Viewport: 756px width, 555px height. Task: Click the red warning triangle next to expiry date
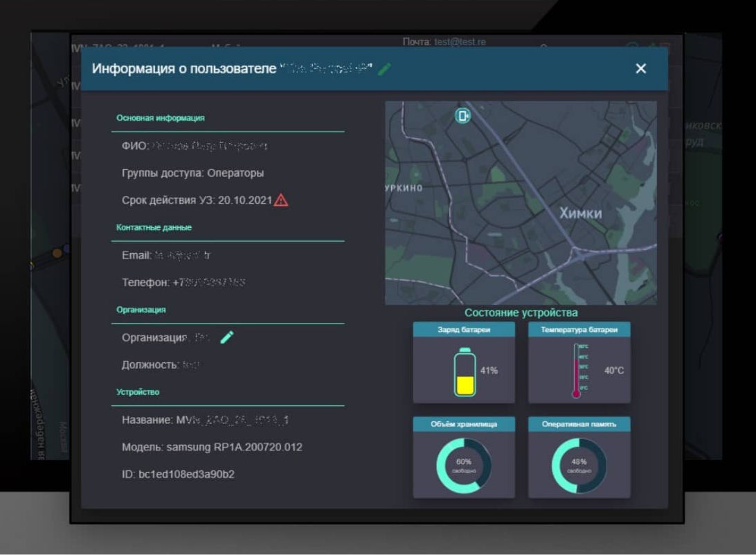tap(281, 200)
